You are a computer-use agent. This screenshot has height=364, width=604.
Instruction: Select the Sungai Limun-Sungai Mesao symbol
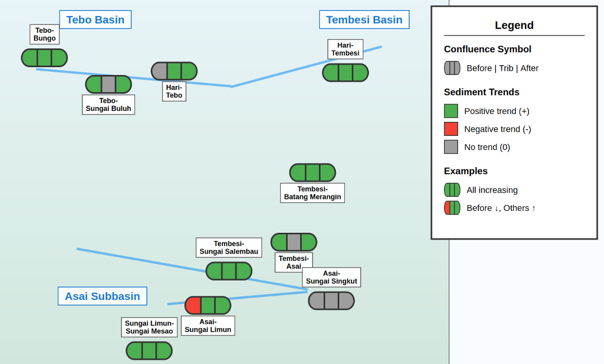point(149,351)
